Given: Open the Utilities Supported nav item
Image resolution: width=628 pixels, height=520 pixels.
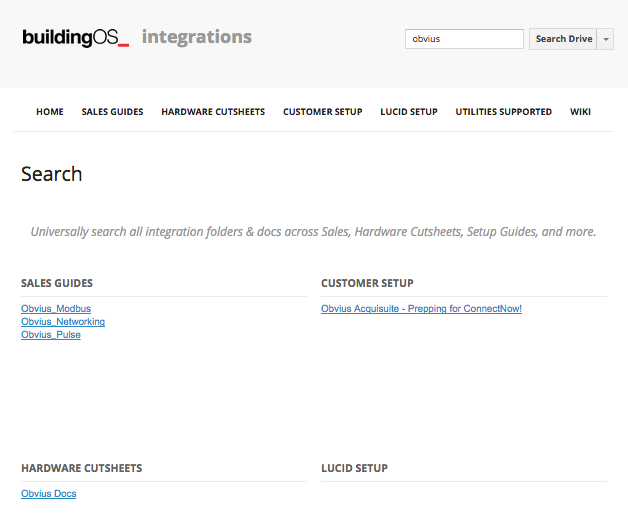Looking at the screenshot, I should (x=504, y=112).
